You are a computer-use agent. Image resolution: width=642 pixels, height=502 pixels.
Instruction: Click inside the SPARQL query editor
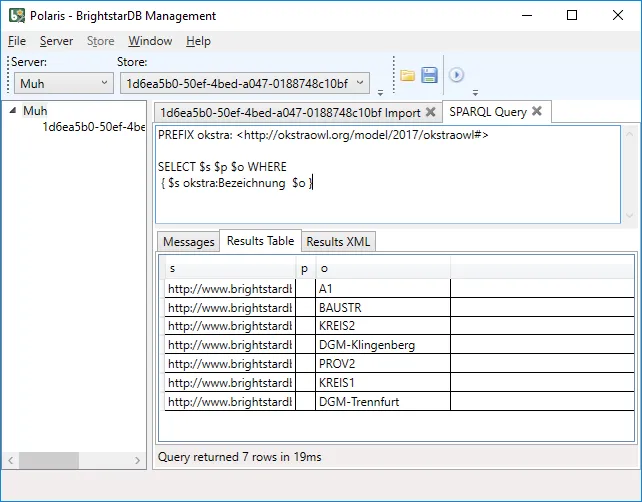click(388, 174)
